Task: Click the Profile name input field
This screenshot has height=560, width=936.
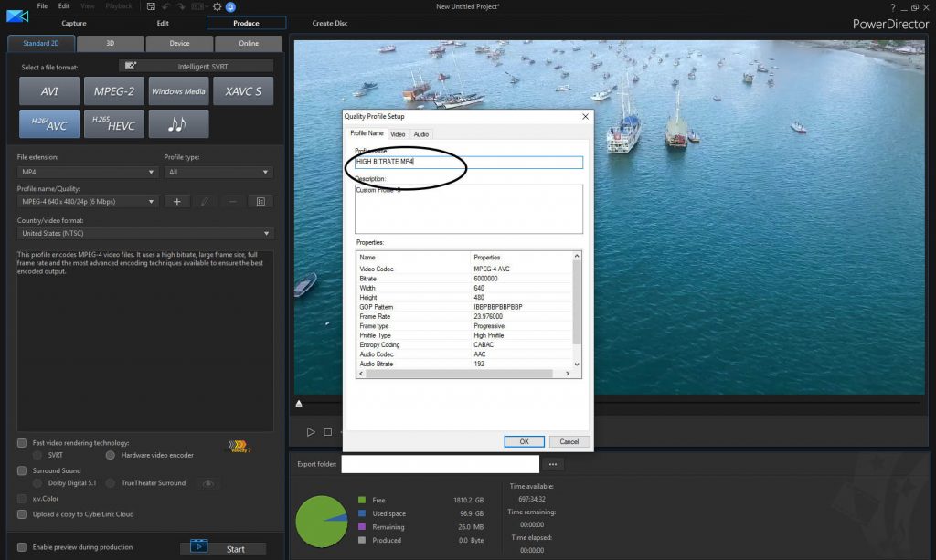Action: [469, 162]
